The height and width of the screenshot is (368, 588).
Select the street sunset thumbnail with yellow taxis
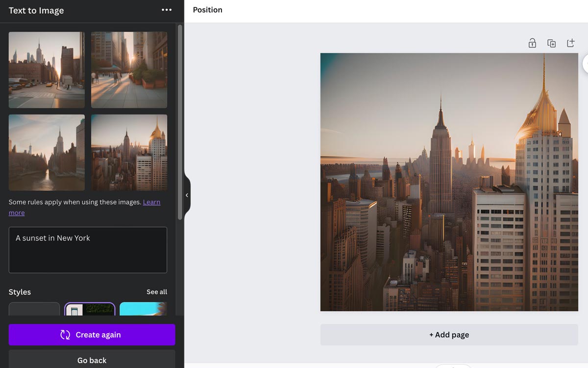[x=47, y=70]
